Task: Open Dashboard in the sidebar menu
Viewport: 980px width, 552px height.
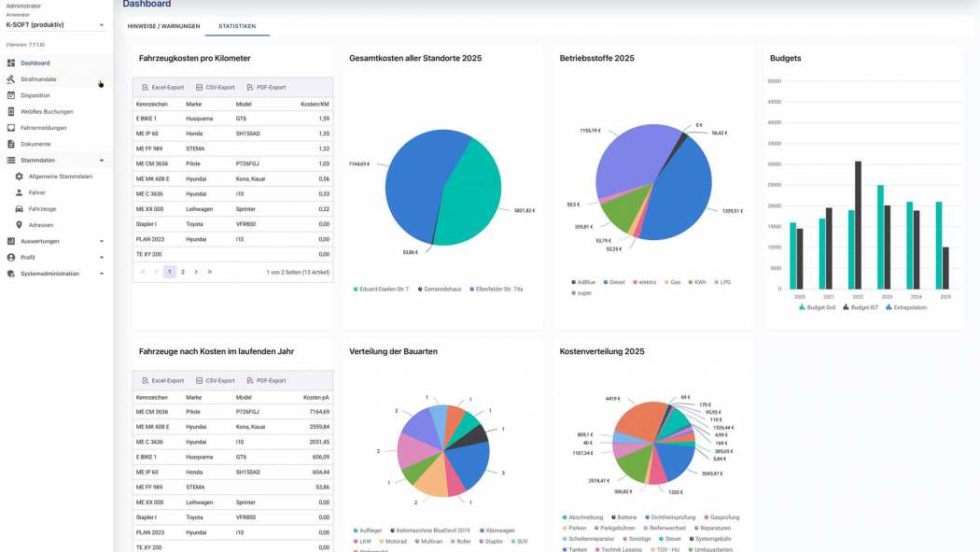Action: click(35, 64)
